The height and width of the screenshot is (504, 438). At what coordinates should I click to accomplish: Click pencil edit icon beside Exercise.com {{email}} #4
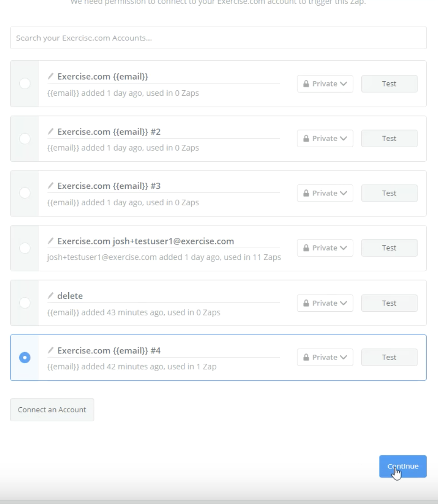pyautogui.click(x=51, y=350)
